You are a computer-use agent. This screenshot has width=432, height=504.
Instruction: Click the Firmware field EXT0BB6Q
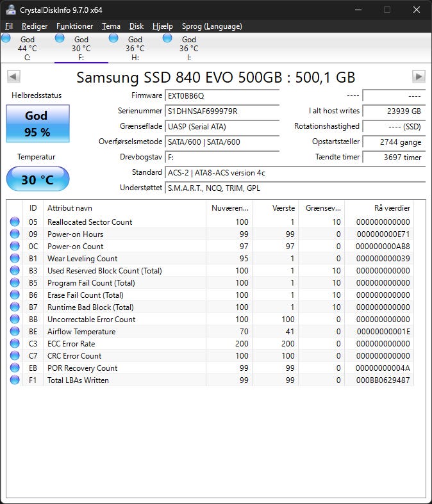coord(222,96)
